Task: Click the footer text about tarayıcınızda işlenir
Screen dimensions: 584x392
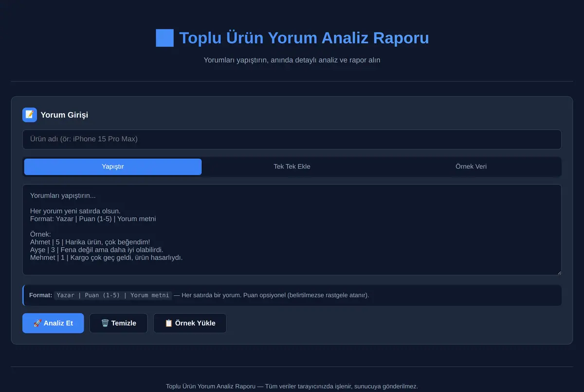Action: point(292,386)
